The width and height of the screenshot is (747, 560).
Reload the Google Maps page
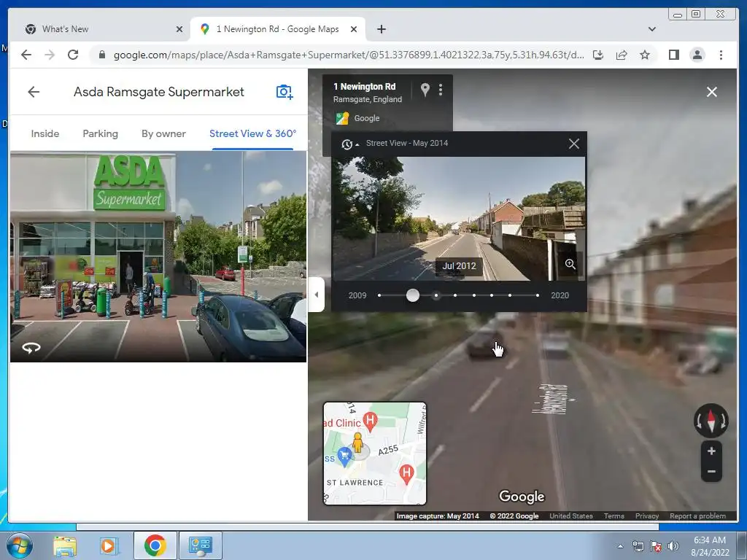click(73, 55)
